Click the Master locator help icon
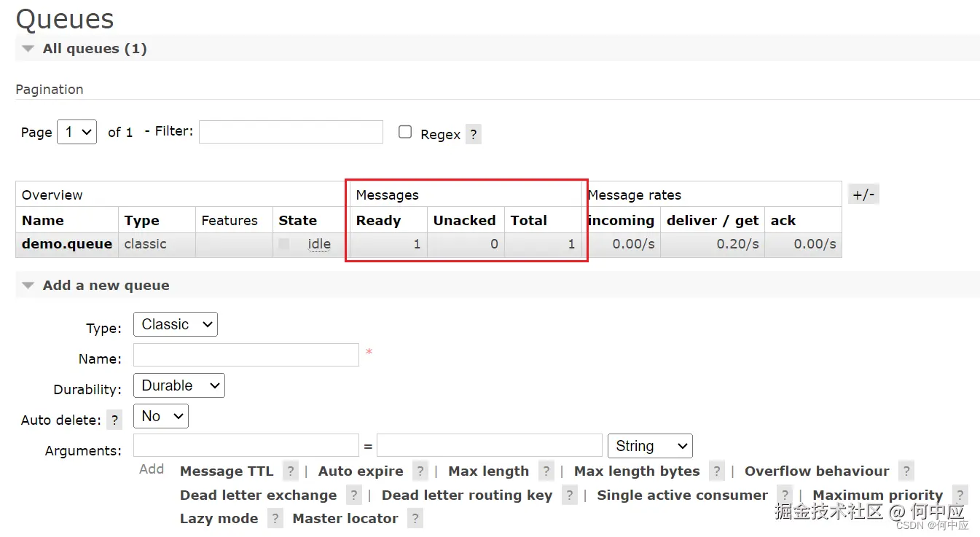Viewport: 980px width, 537px height. pyautogui.click(x=415, y=519)
